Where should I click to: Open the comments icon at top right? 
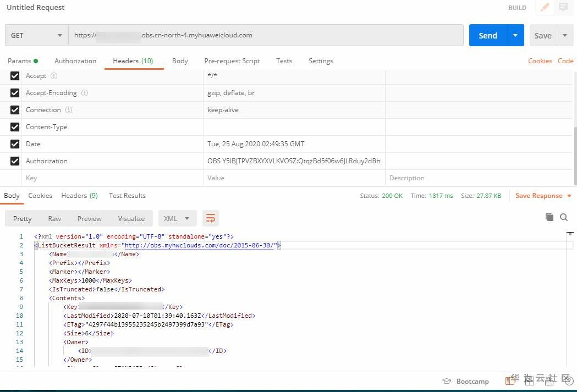point(563,7)
